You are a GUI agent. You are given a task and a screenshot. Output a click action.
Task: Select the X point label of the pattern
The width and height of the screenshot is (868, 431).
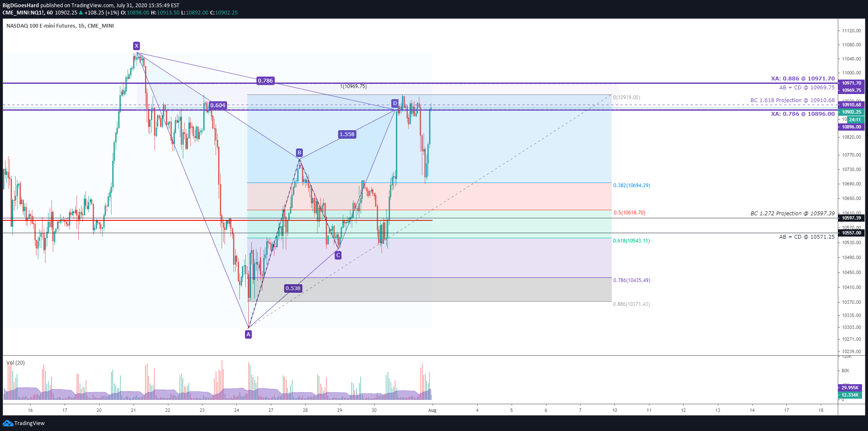click(136, 46)
